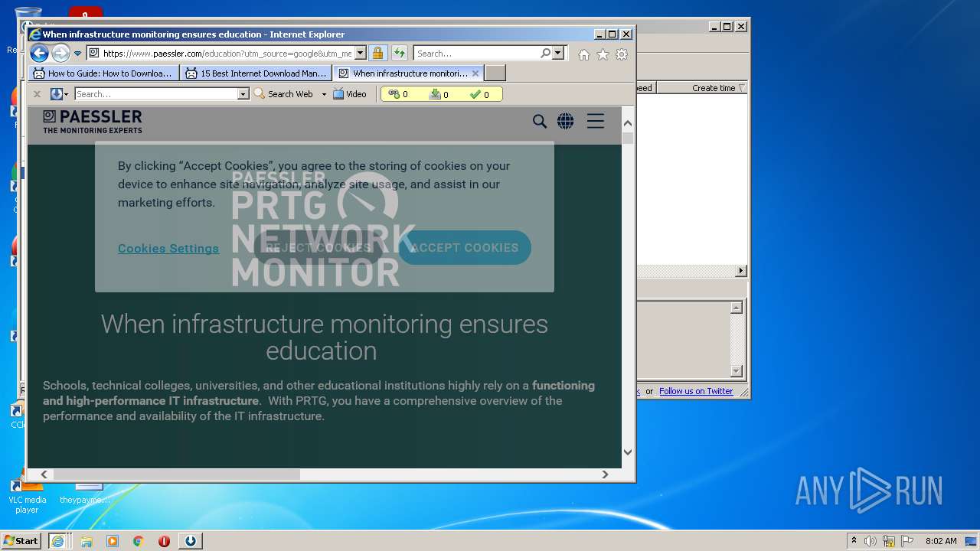Click the network tray icon
Screen dimensions: 980x551
coord(889,541)
